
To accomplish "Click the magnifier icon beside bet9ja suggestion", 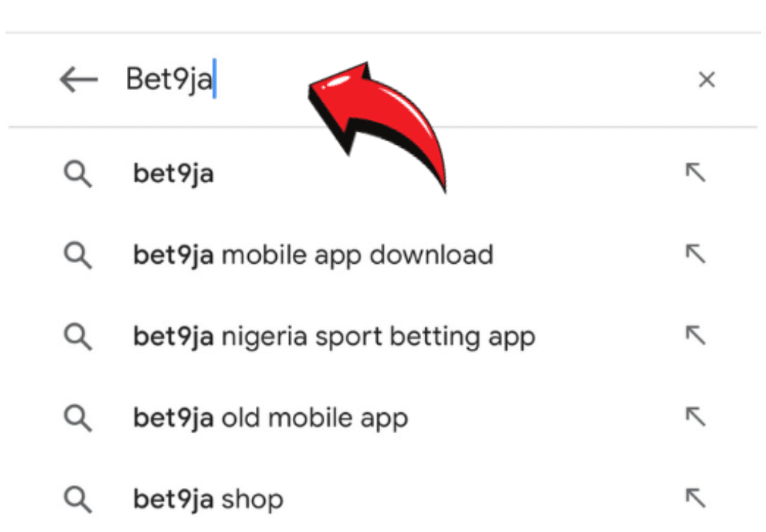I will tap(78, 172).
